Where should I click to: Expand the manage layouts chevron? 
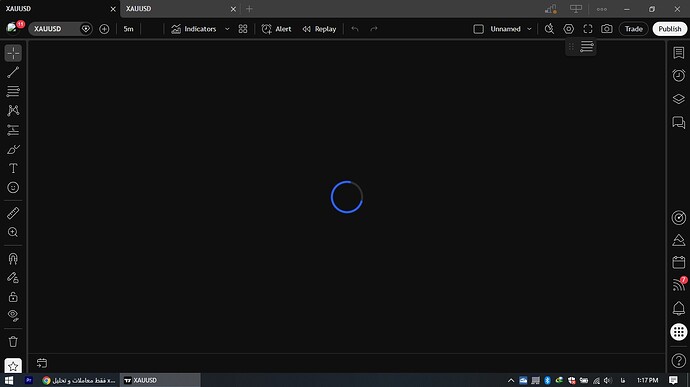tap(529, 29)
